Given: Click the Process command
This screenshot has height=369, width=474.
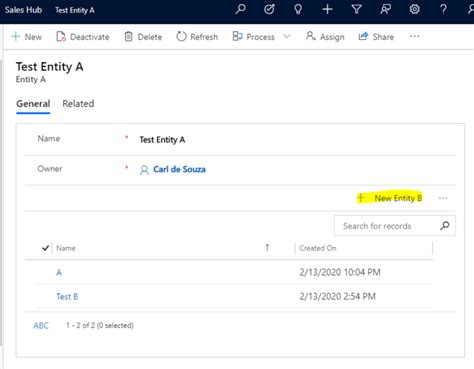Looking at the screenshot, I should [254, 37].
